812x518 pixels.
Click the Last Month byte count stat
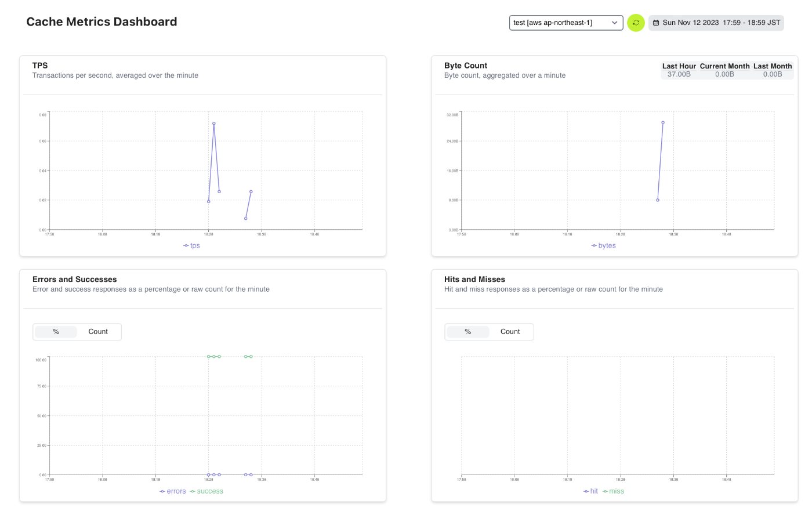pyautogui.click(x=773, y=70)
